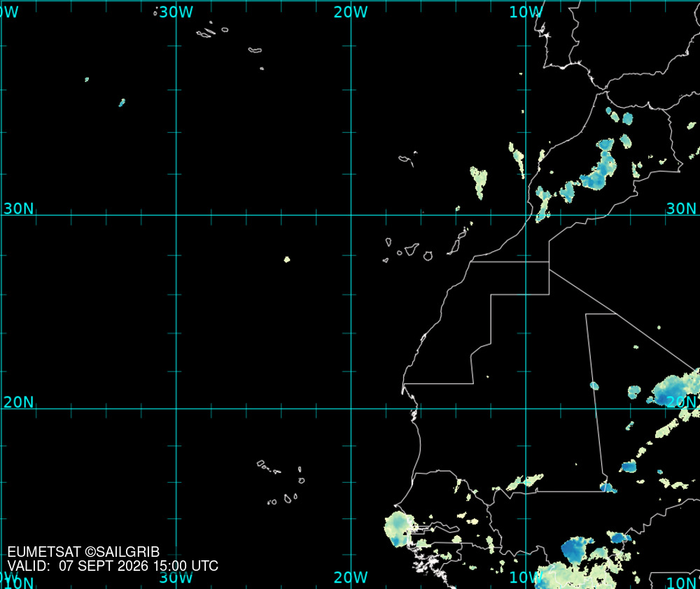Click the 30W label at top

(x=176, y=12)
